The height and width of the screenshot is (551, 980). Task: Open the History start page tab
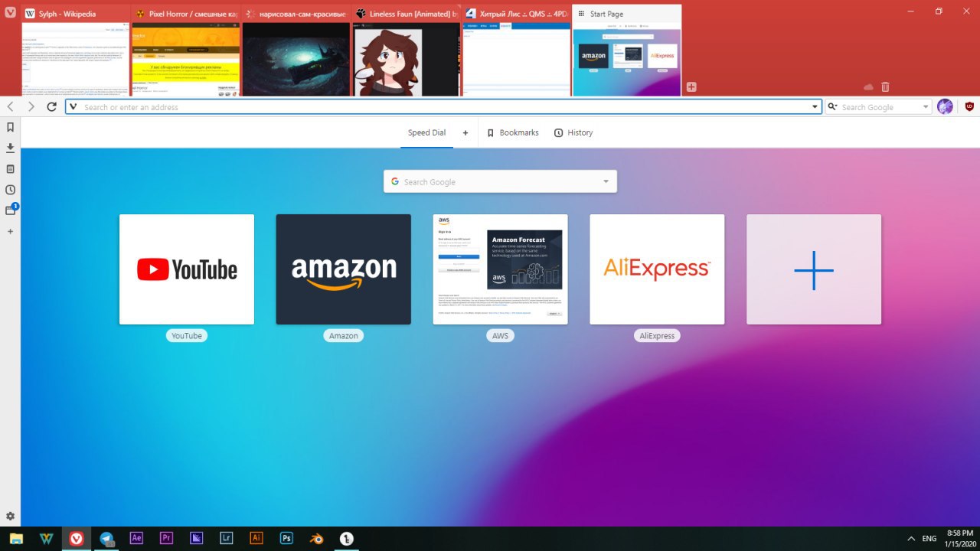(x=573, y=132)
